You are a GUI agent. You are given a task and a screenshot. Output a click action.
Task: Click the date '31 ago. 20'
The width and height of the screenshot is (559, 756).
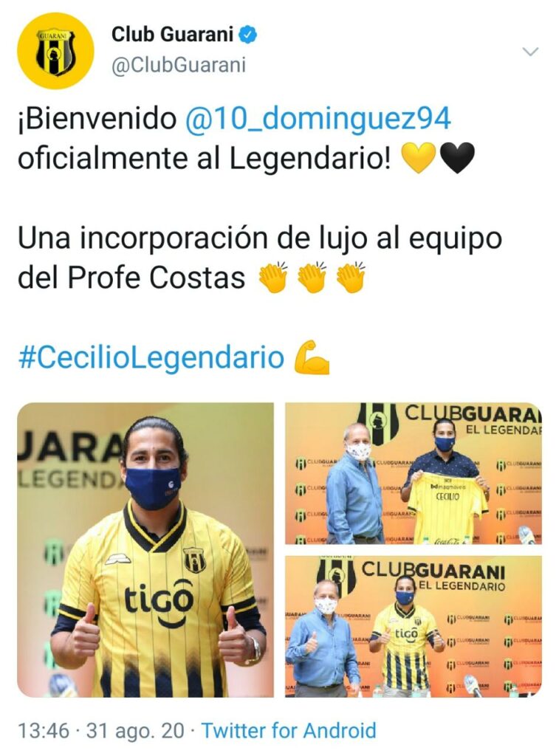click(135, 730)
